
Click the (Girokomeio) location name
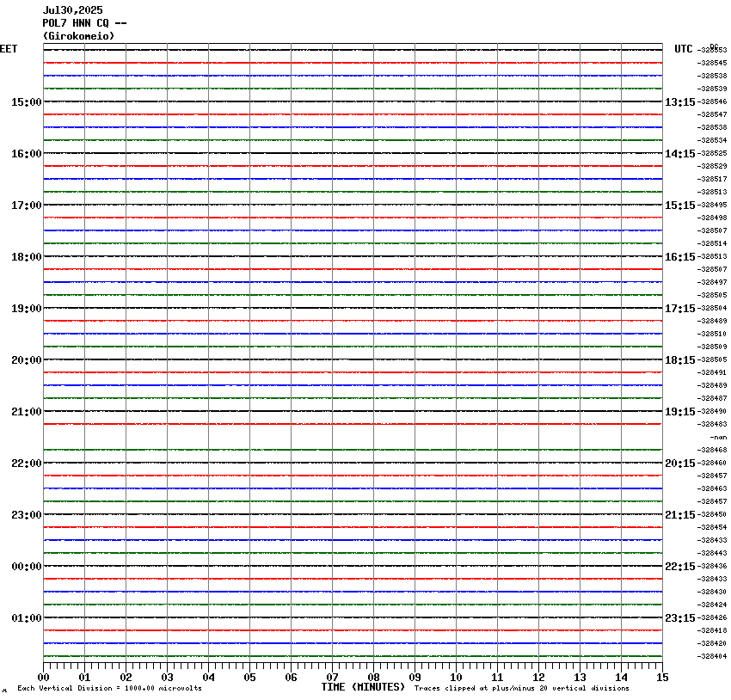click(78, 36)
